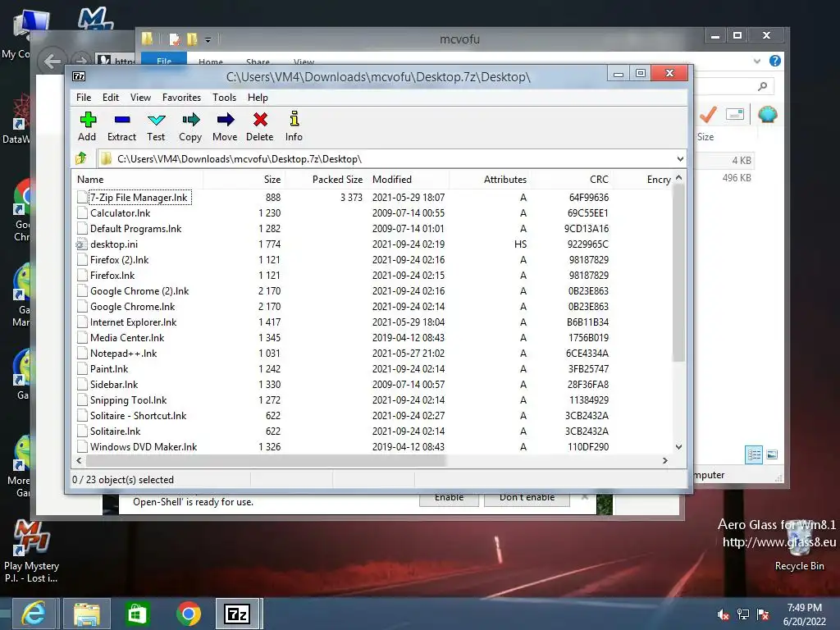Sort by Modified column header
840x630 pixels.
(x=407, y=180)
